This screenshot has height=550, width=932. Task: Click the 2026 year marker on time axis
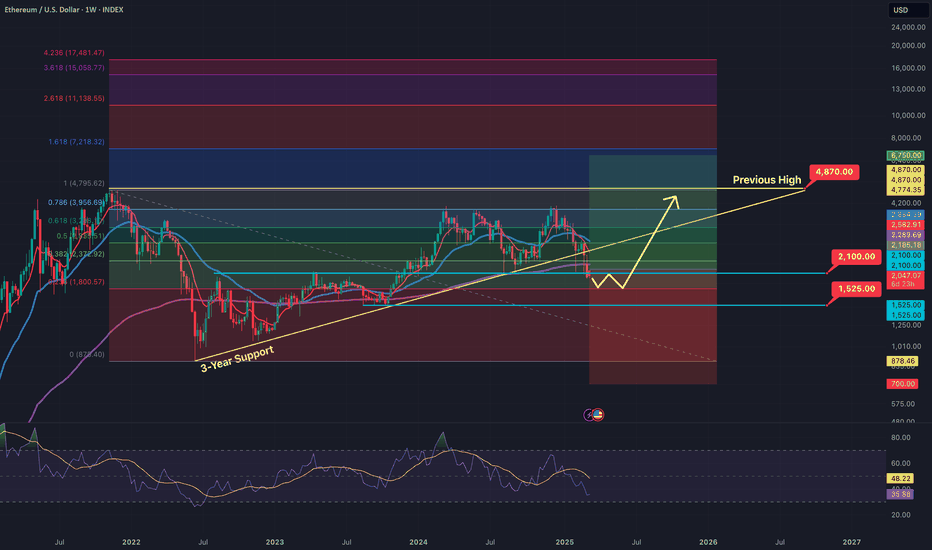(x=708, y=542)
